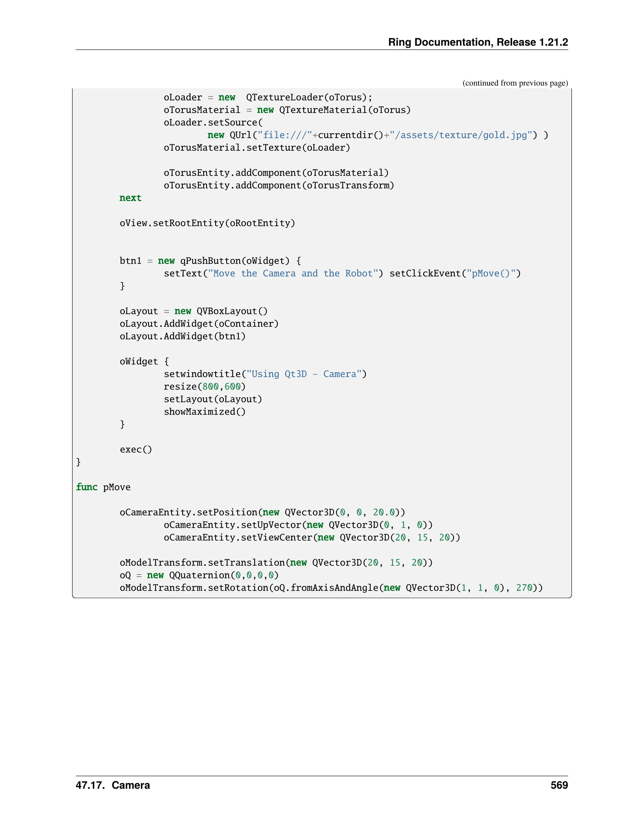Click the QQuaternion(0,0,0,0) line
Screen dimensions: 644x833
pos(199,576)
